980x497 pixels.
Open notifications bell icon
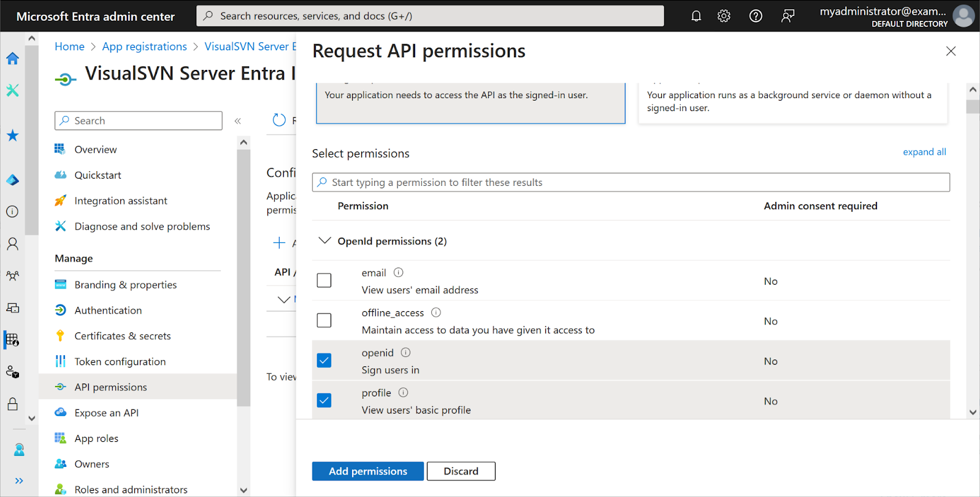click(696, 16)
